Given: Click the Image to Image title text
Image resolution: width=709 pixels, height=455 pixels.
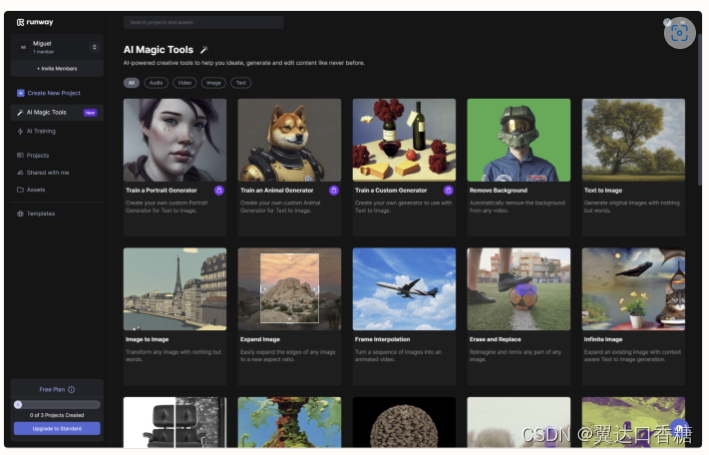Looking at the screenshot, I should pos(147,340).
